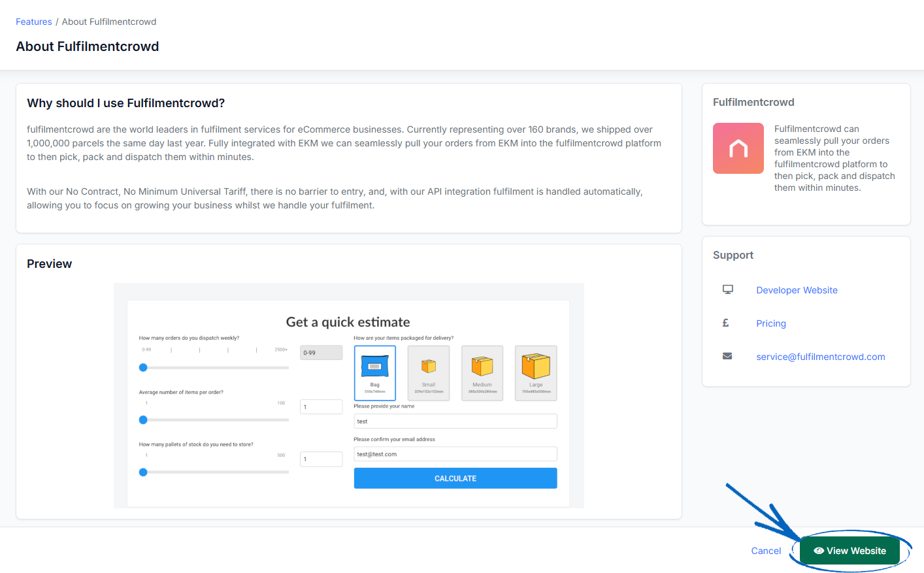Select the Large box packaging option

536,373
